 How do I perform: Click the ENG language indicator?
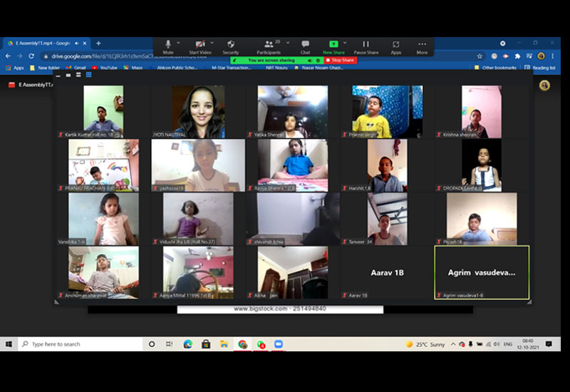508,344
